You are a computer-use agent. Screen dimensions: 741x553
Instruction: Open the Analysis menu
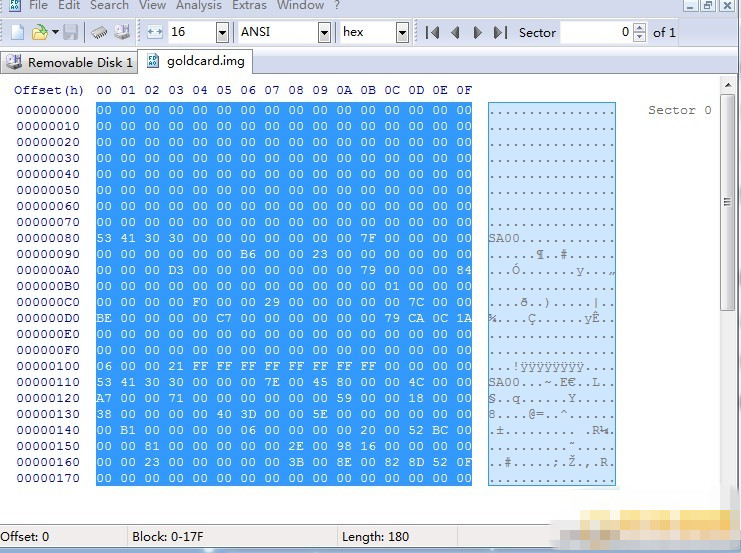click(x=199, y=5)
